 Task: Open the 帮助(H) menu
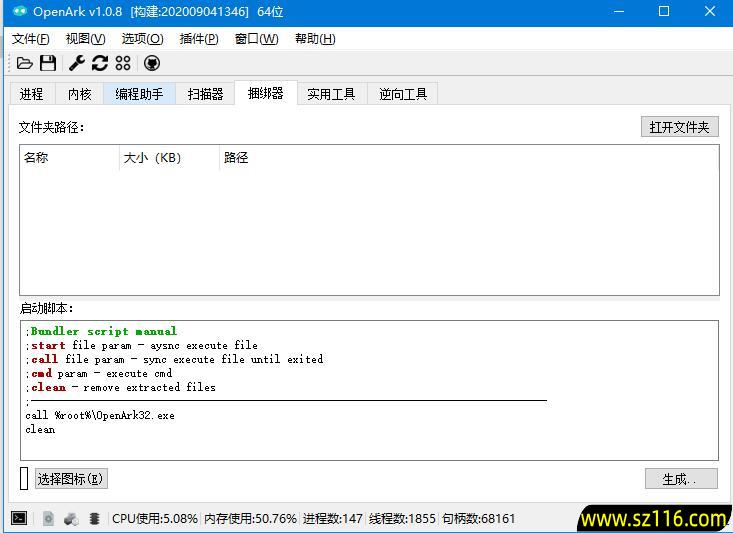[315, 39]
